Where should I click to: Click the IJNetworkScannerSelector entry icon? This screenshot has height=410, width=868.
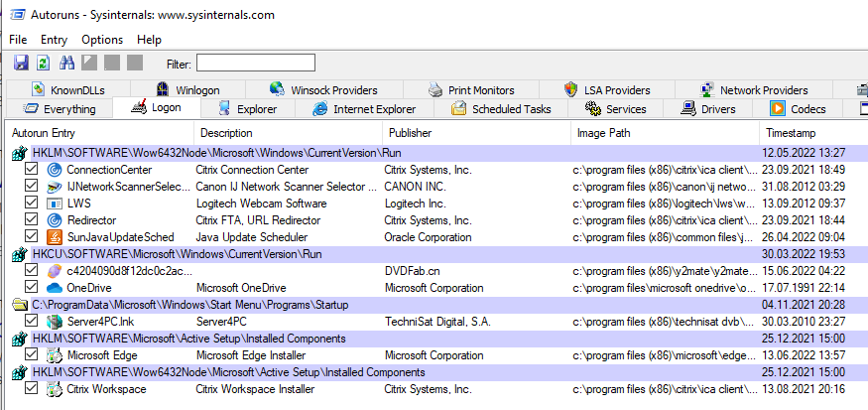[x=54, y=187]
